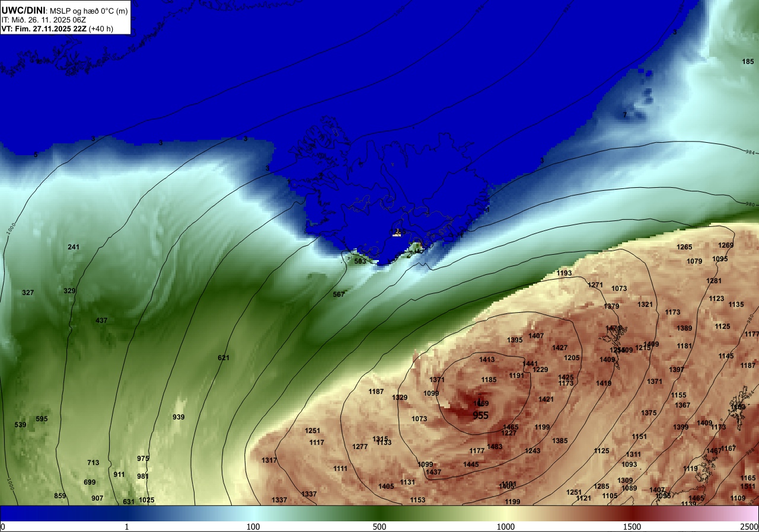Click the freezing level value 1427

click(560, 348)
